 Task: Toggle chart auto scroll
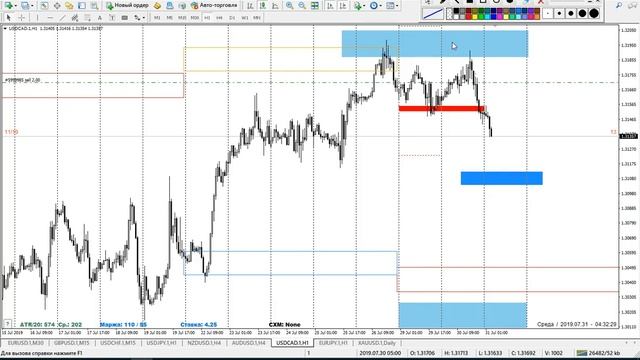[330, 6]
